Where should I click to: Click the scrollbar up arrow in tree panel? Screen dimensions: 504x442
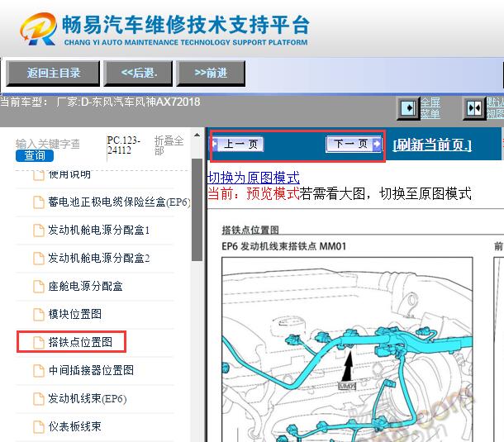[x=197, y=135]
